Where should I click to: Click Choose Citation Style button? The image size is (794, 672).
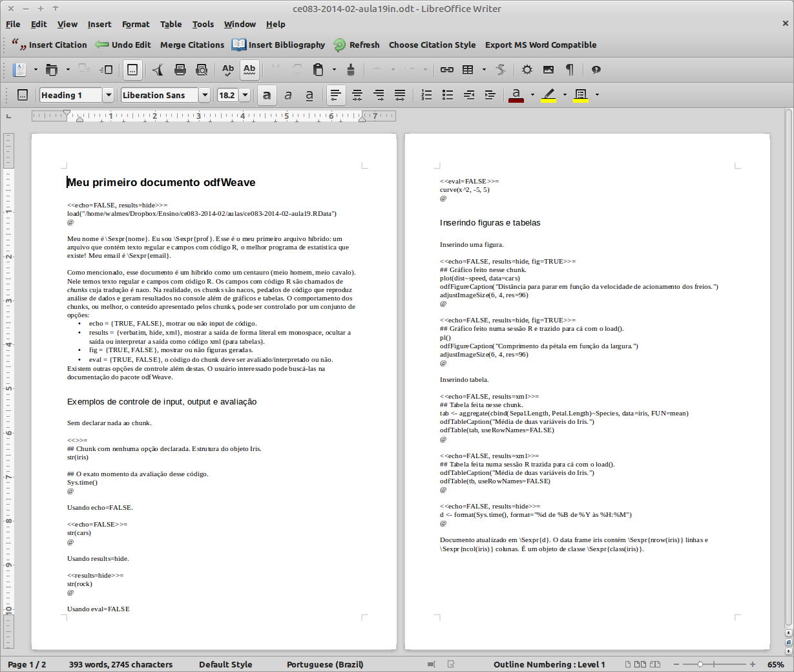(432, 45)
